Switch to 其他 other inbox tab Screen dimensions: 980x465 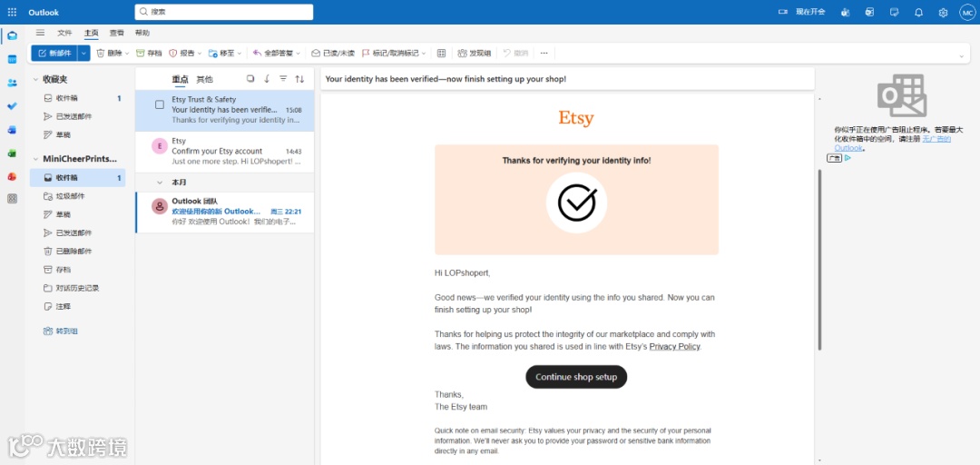point(204,79)
